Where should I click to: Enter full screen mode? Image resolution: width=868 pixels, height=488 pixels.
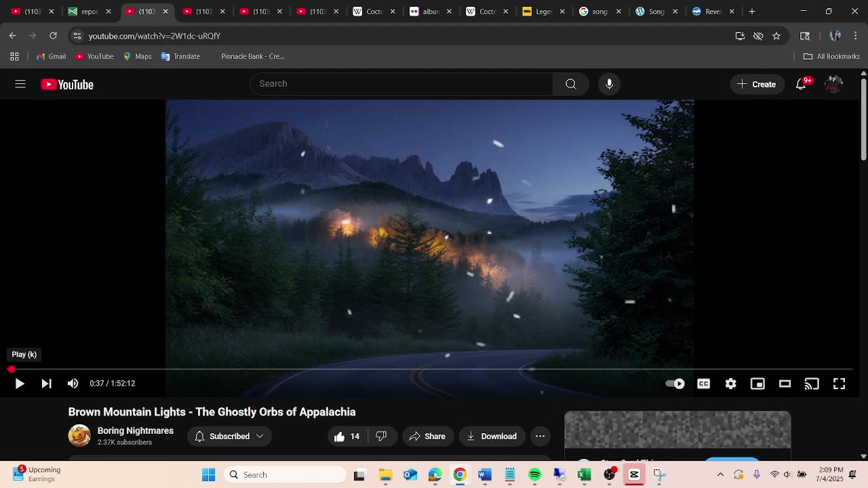(x=839, y=384)
